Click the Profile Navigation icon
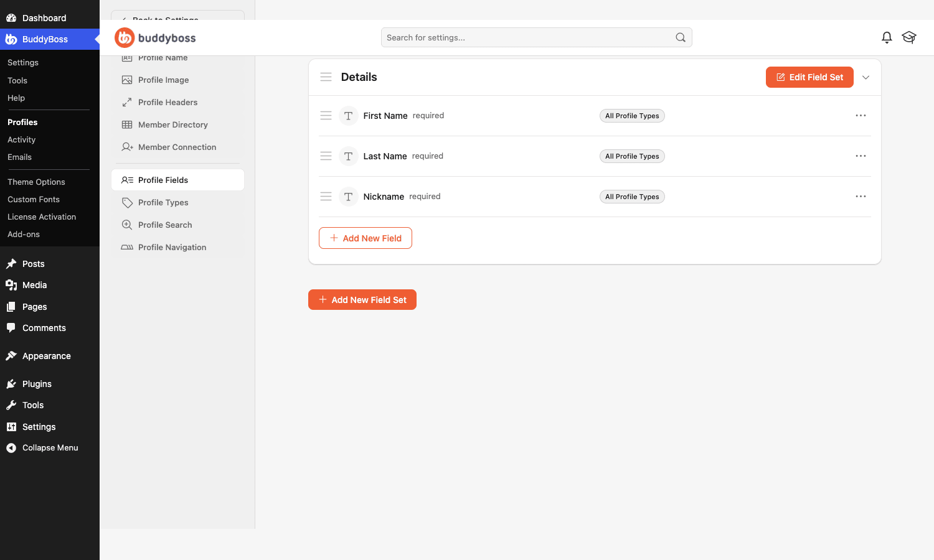934x560 pixels. coord(127,247)
